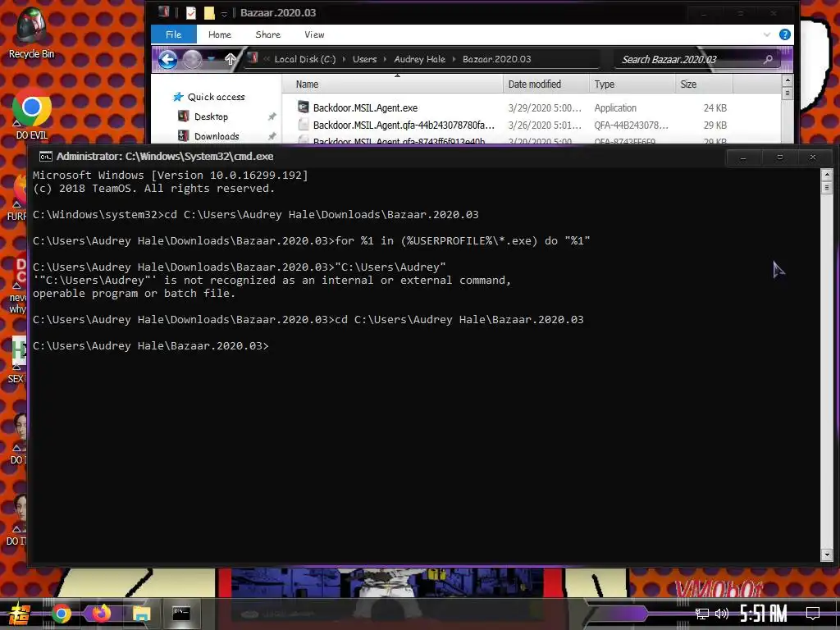Select Bazaar.2020.03 breadcrumb segment
Viewport: 840px width, 630px height.
496,59
